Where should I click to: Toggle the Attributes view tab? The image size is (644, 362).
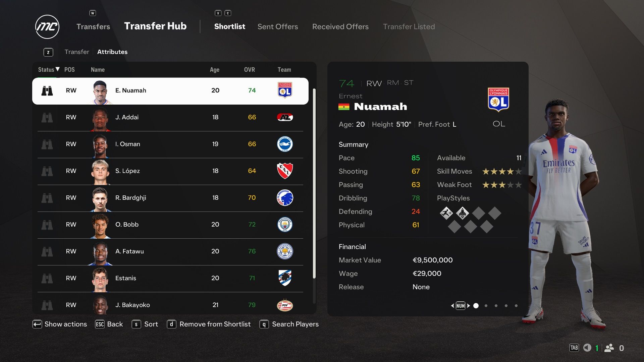(x=112, y=52)
